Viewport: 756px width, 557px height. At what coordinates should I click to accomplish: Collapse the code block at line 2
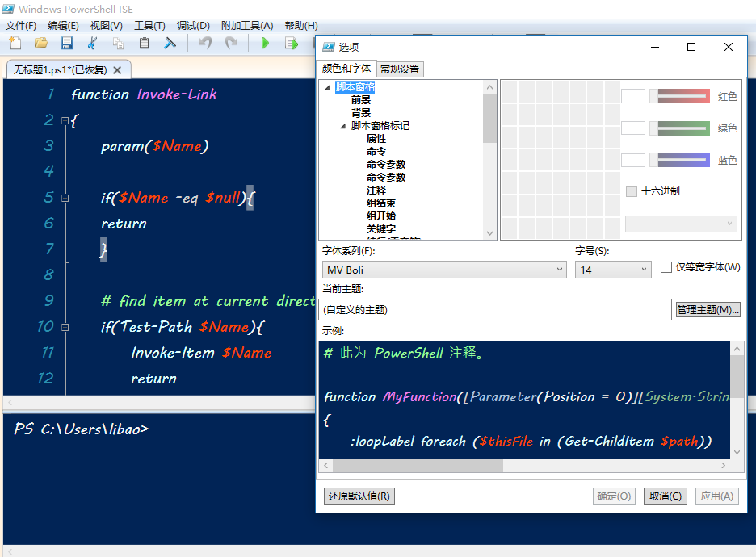tap(65, 120)
